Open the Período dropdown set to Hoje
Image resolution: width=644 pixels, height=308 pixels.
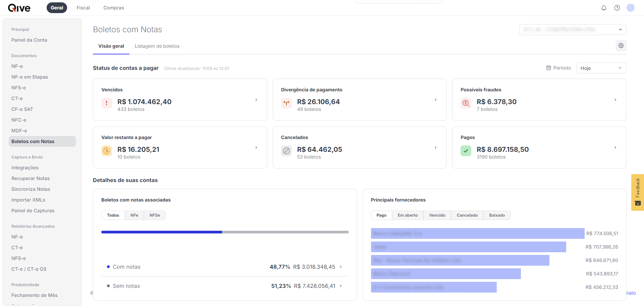pyautogui.click(x=601, y=68)
